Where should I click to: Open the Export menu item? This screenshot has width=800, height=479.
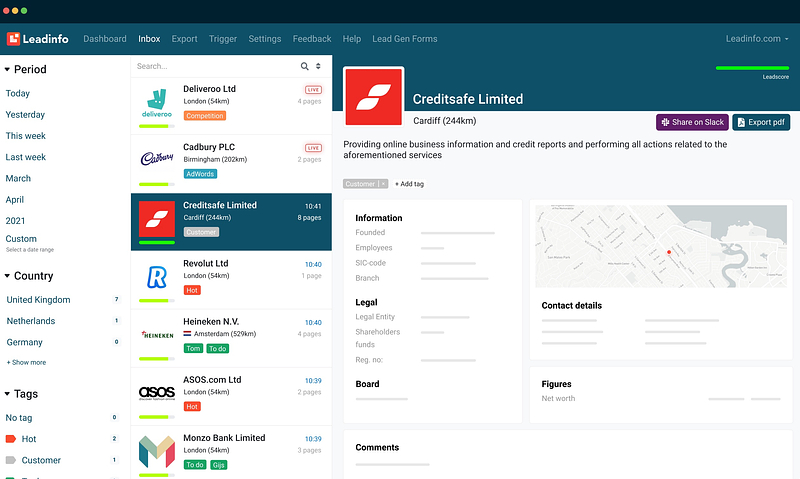click(184, 39)
